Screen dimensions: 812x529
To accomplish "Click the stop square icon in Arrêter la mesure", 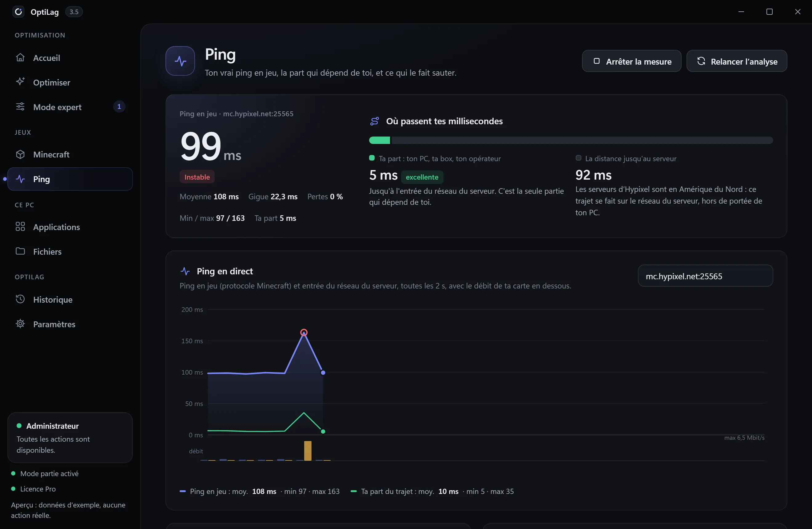I will (597, 61).
